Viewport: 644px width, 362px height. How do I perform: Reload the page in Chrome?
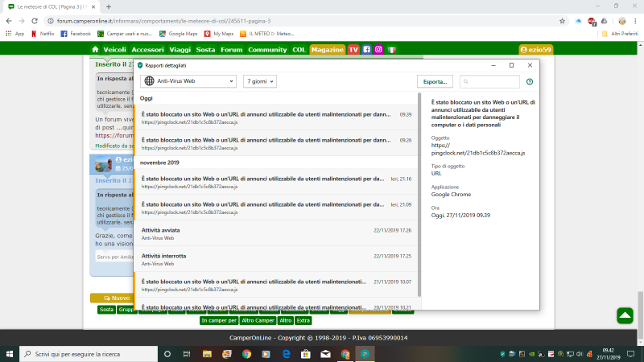tap(35, 20)
